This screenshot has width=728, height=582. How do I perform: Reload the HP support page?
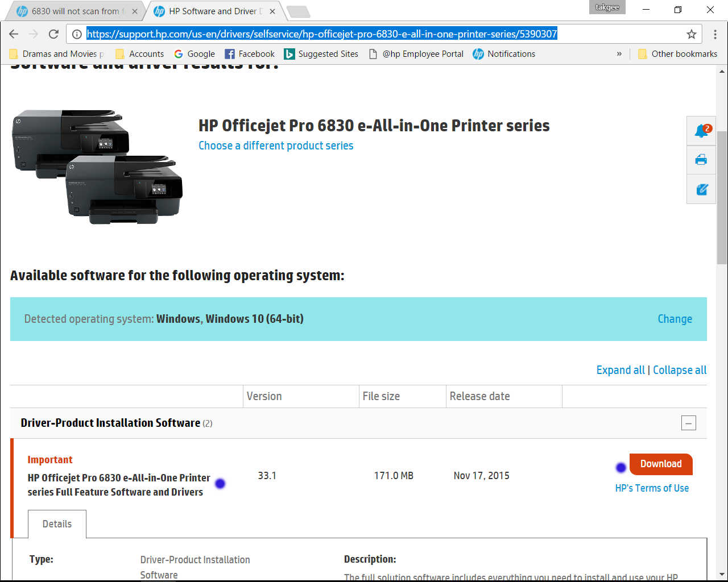53,34
